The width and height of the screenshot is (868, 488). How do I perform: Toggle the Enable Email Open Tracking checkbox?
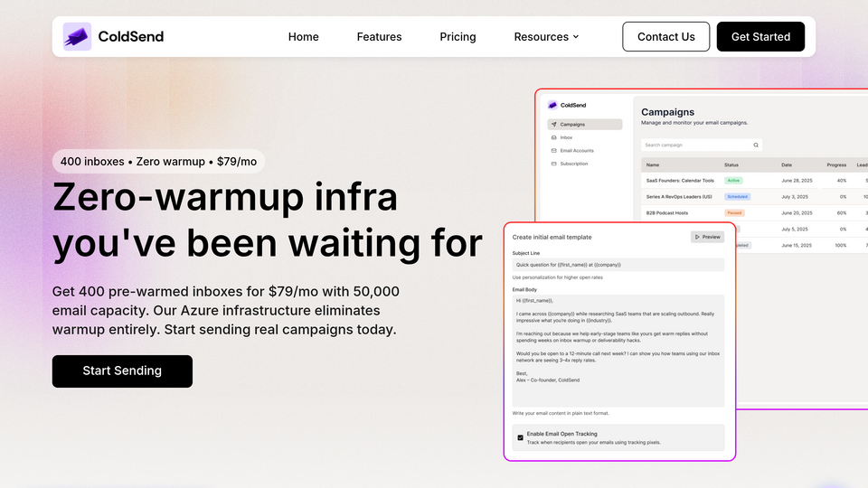(521, 437)
